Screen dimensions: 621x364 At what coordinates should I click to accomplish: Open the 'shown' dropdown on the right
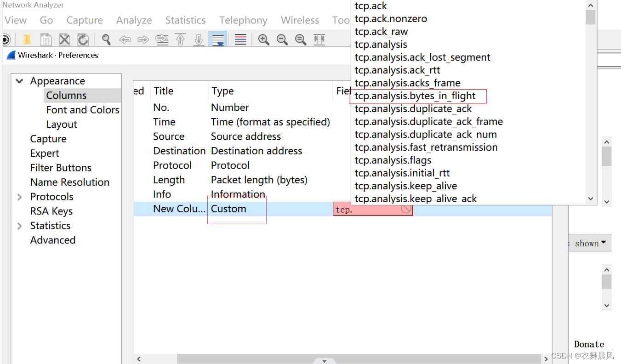click(x=590, y=243)
